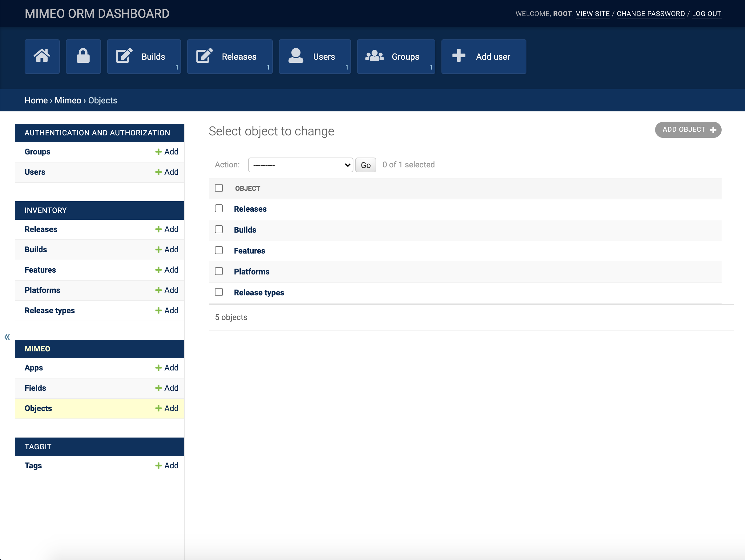Image resolution: width=745 pixels, height=560 pixels.
Task: Open the Builds toolbar shortcut
Action: pos(144,57)
